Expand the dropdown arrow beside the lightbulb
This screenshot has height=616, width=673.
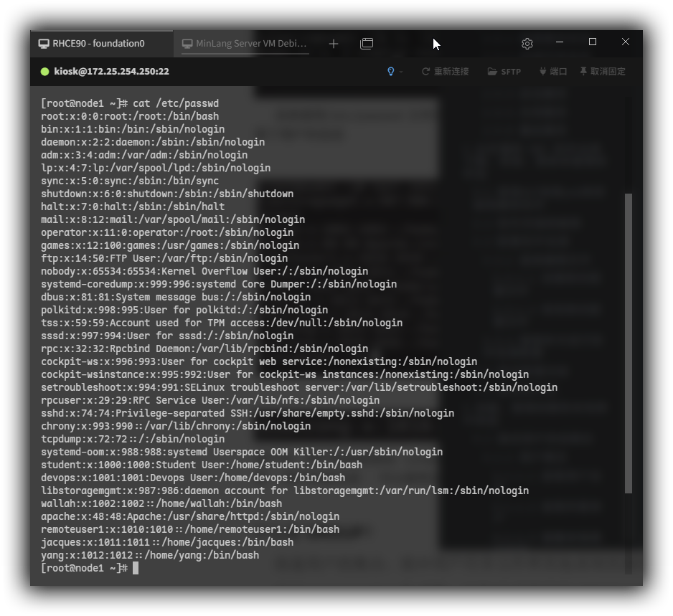[401, 72]
